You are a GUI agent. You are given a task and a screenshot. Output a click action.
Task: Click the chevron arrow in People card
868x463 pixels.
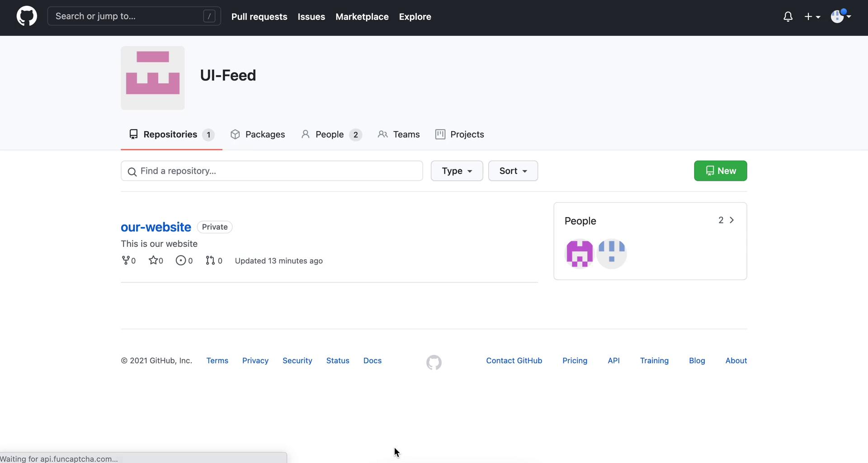tap(732, 220)
